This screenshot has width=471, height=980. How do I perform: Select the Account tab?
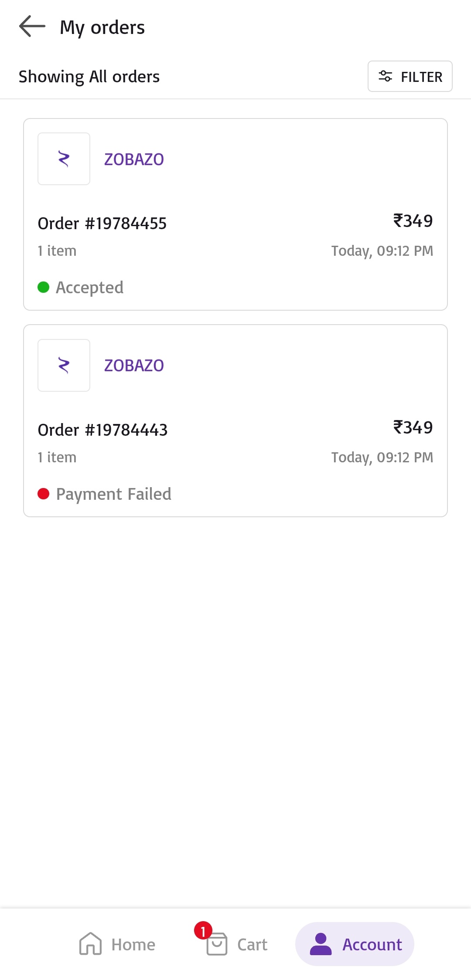[355, 944]
